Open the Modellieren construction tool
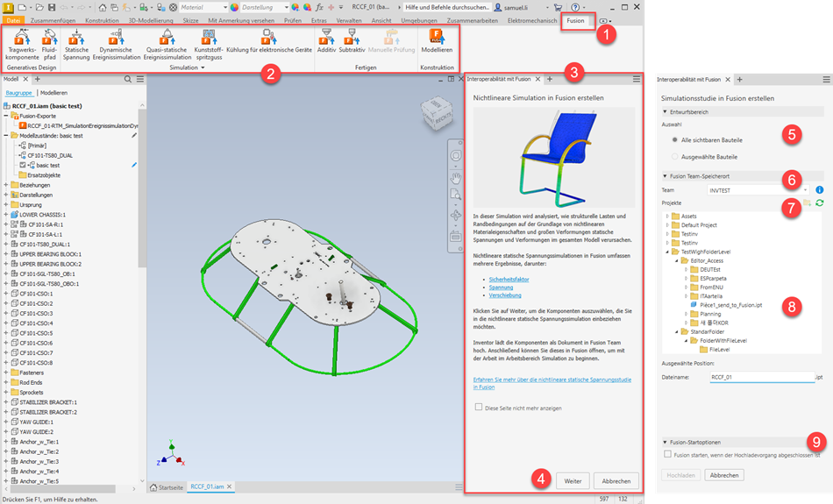The width and height of the screenshot is (833, 504). point(437,41)
